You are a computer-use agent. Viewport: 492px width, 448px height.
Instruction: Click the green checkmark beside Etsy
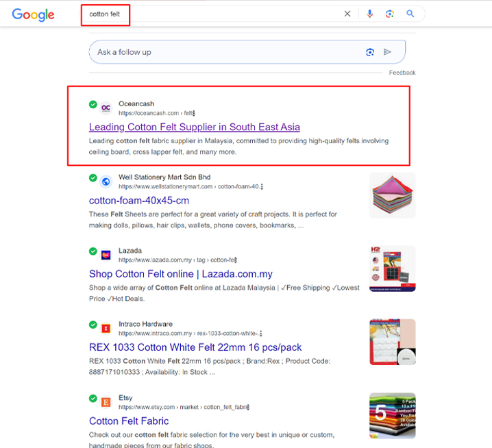click(x=93, y=399)
